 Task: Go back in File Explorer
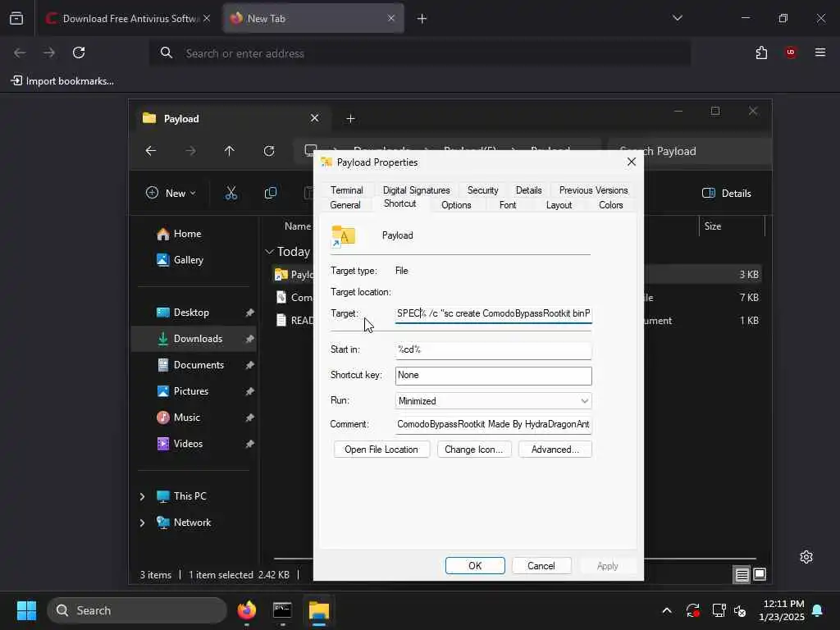click(x=151, y=151)
